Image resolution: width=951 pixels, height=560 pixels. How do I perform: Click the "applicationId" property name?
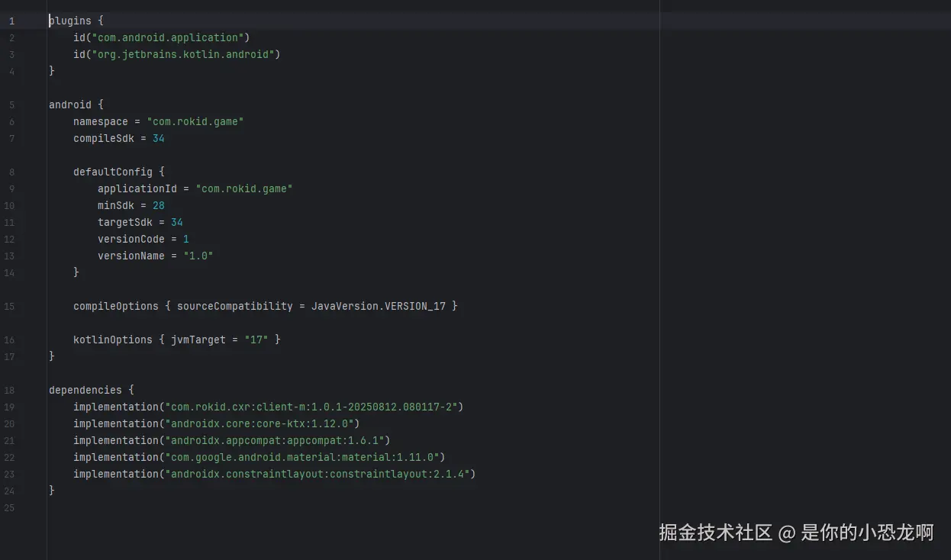[137, 188]
